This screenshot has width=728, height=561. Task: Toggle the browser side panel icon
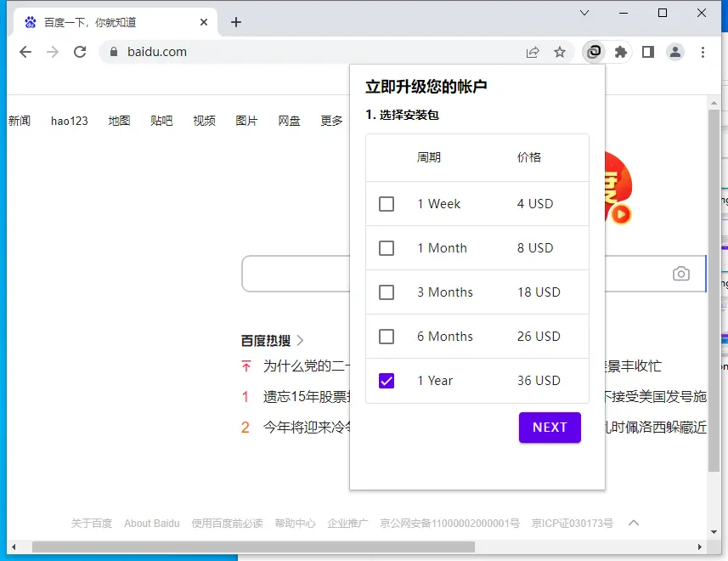pyautogui.click(x=648, y=52)
